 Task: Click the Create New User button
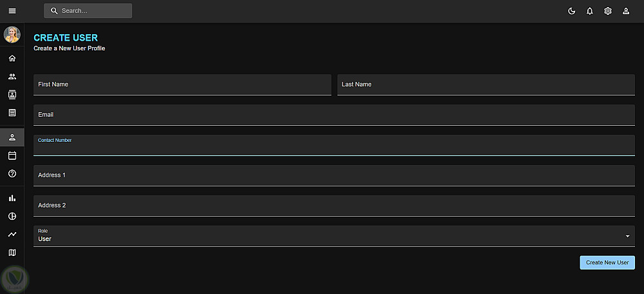point(607,262)
